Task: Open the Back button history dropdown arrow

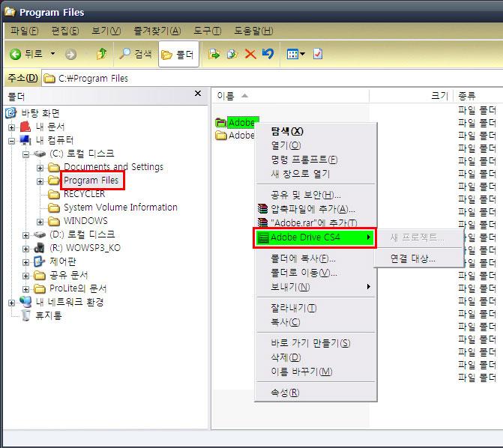Action: pos(53,53)
